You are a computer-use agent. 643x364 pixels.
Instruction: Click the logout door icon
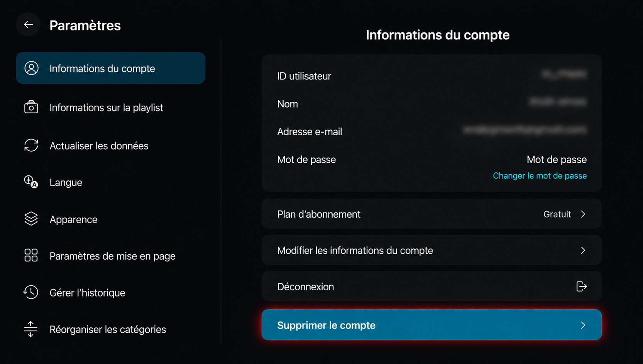582,286
